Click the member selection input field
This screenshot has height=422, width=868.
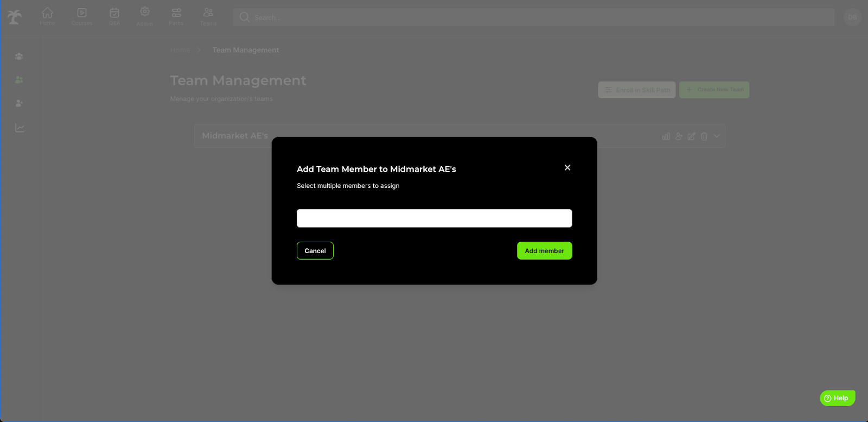click(x=434, y=218)
